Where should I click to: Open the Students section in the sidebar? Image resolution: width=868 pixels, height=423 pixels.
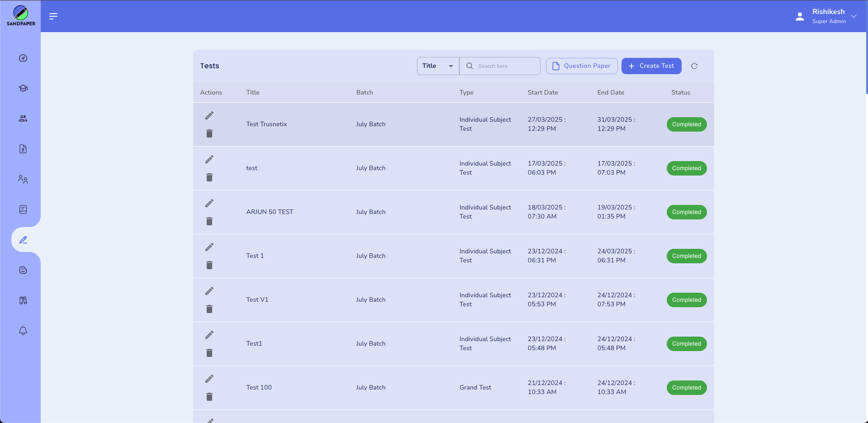pyautogui.click(x=23, y=118)
